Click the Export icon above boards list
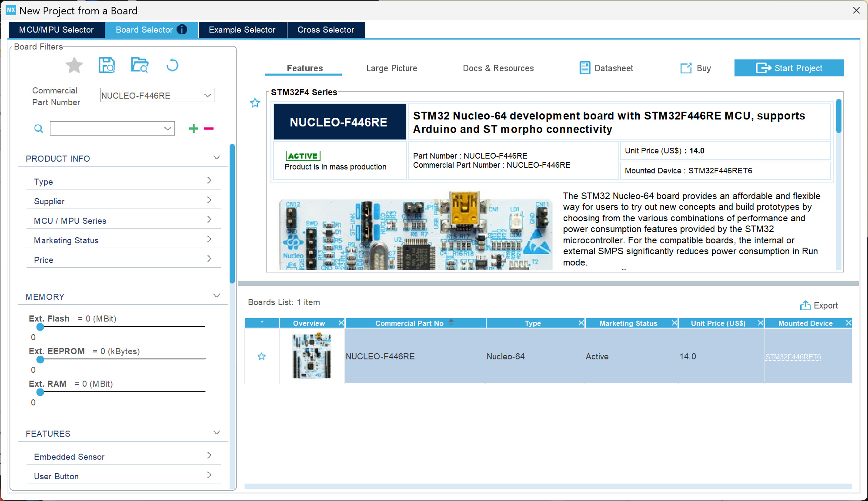 (805, 305)
